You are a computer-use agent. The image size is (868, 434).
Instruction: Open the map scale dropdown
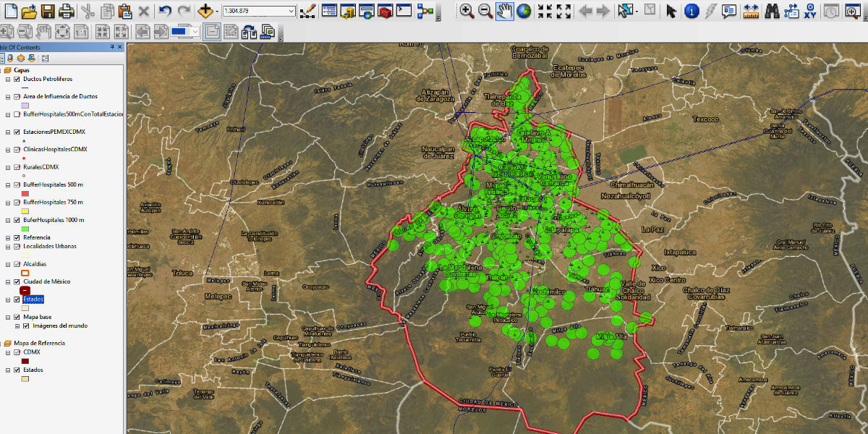tap(291, 11)
